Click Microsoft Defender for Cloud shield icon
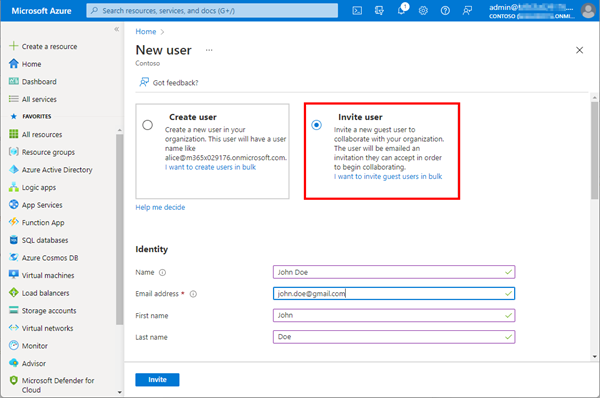The width and height of the screenshot is (600, 398). coord(13,380)
